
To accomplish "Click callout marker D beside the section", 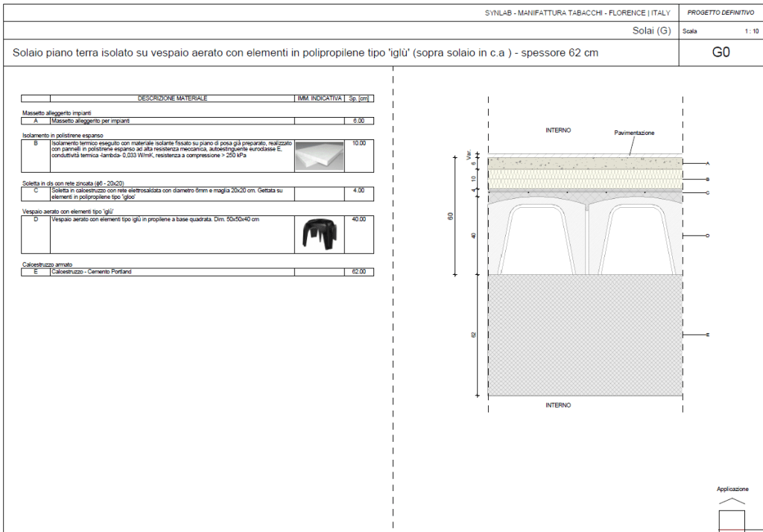I will (707, 236).
